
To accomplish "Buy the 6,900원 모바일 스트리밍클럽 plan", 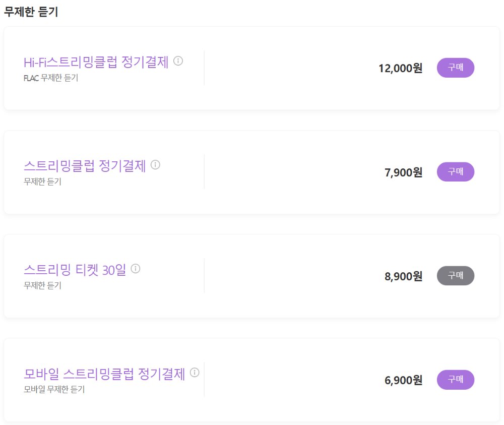I will pos(455,380).
